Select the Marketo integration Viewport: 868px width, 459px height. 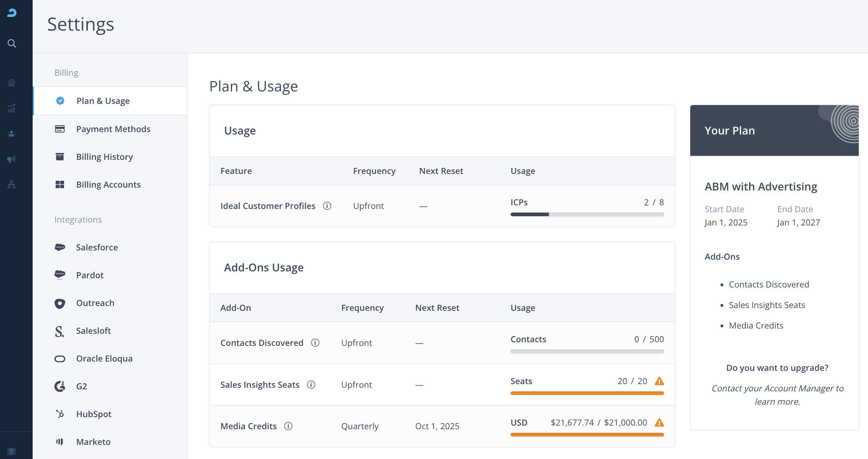coord(93,442)
